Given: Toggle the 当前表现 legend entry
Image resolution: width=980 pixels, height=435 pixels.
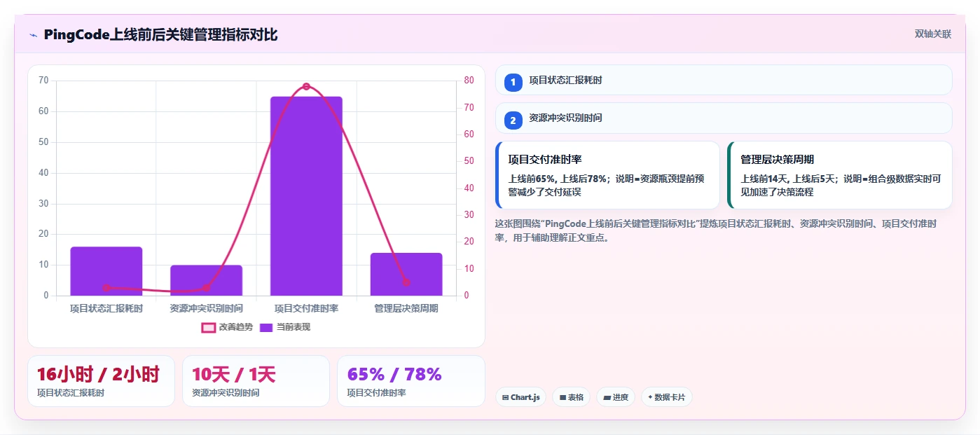Looking at the screenshot, I should 284,327.
